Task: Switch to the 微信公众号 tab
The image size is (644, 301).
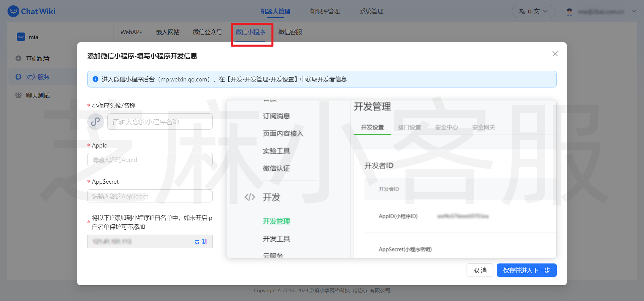Action: 207,32
